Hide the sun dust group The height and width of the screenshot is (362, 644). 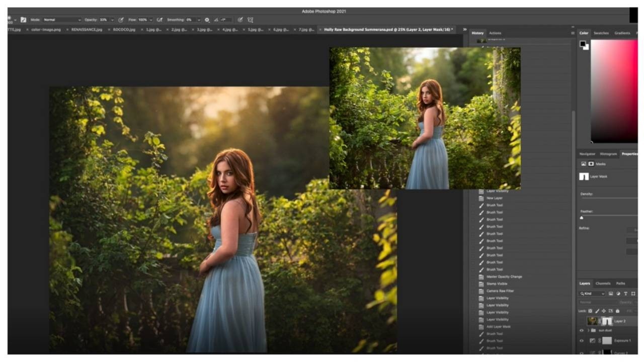point(582,330)
